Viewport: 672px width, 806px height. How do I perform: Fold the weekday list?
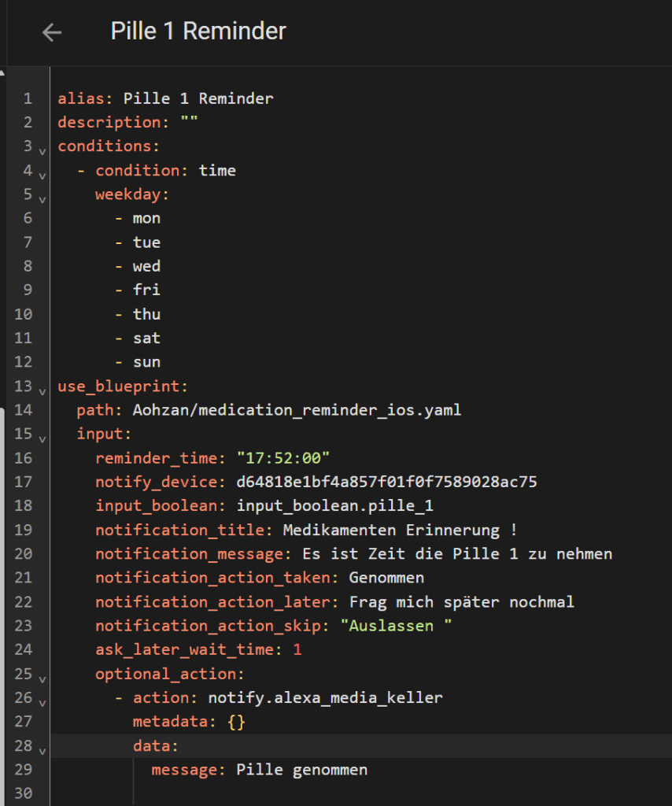[x=42, y=199]
